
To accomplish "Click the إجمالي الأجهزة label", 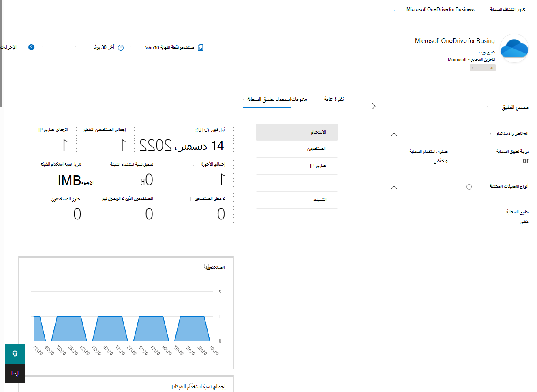I will [x=213, y=164].
